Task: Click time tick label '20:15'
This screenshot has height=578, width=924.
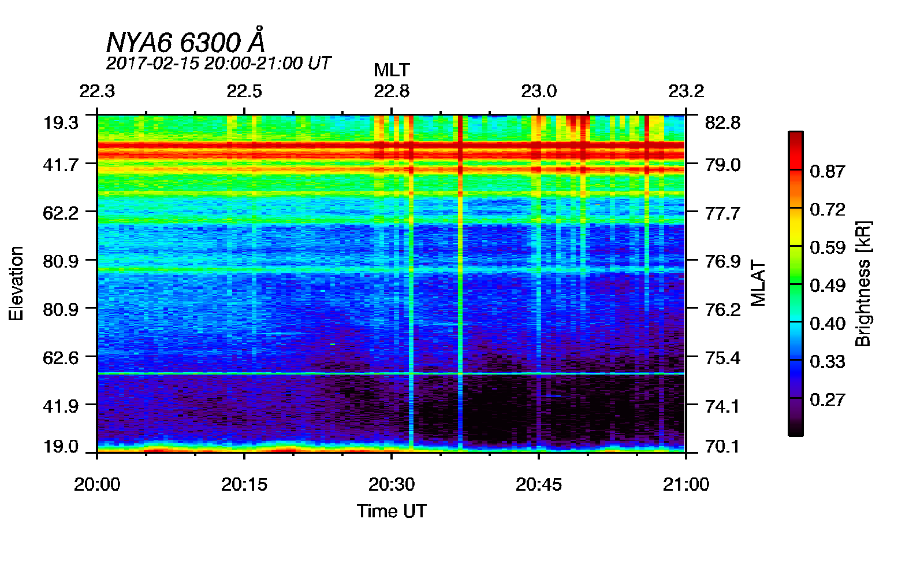Action: coord(244,484)
